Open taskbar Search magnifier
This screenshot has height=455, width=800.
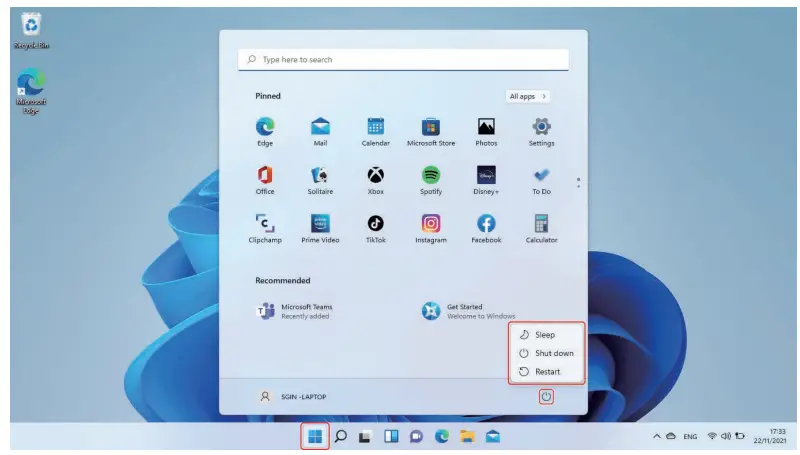tap(341, 437)
